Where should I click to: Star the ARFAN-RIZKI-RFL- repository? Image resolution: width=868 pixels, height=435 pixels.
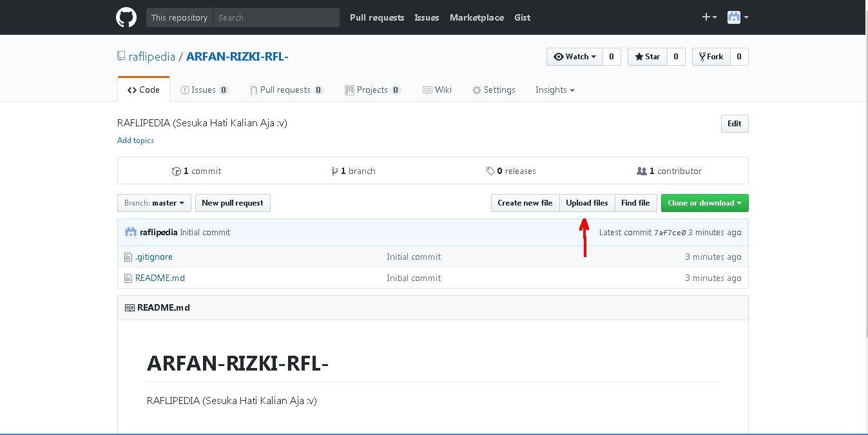pyautogui.click(x=646, y=57)
